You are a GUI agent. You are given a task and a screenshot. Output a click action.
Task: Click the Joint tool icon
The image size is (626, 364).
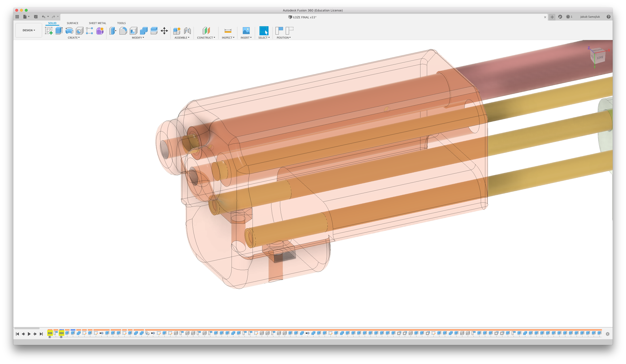(187, 31)
